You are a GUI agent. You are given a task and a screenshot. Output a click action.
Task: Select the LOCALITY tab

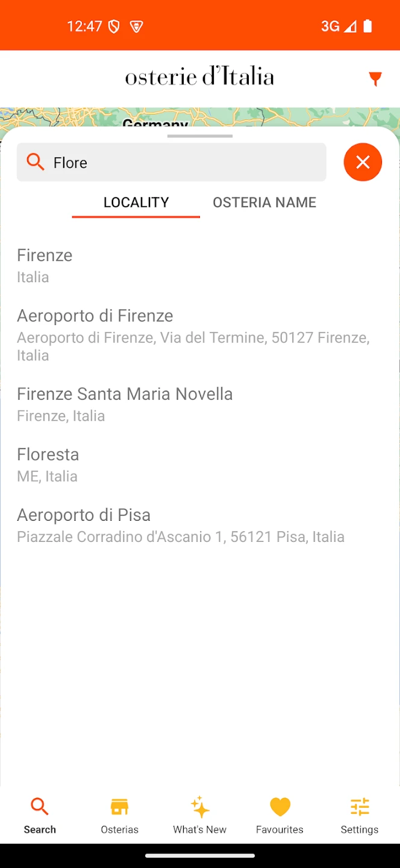click(x=136, y=203)
